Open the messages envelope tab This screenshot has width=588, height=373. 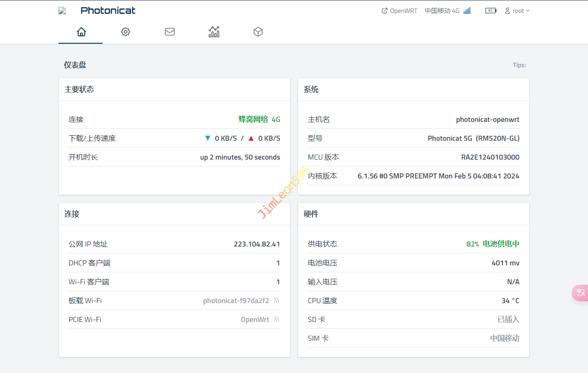click(x=170, y=32)
